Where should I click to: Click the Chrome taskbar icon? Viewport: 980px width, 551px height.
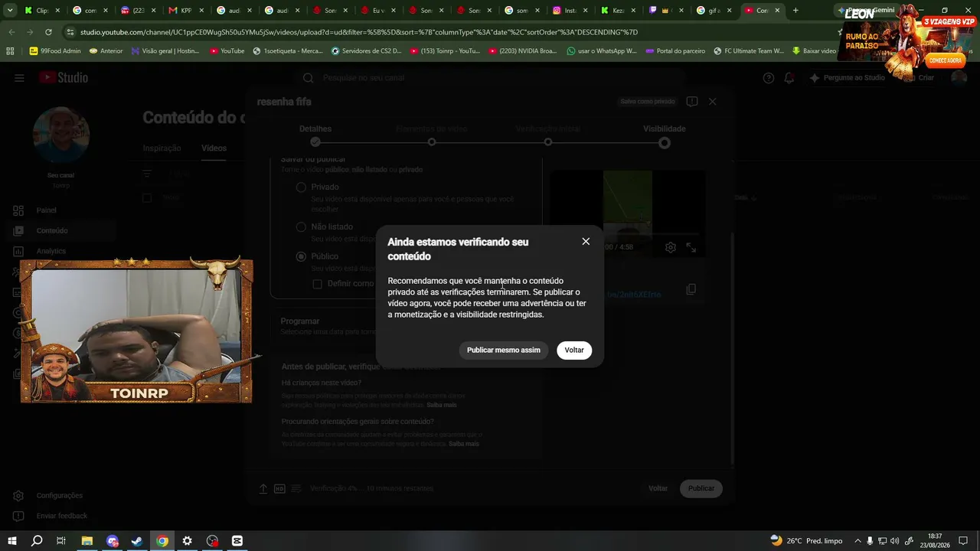pos(162,541)
